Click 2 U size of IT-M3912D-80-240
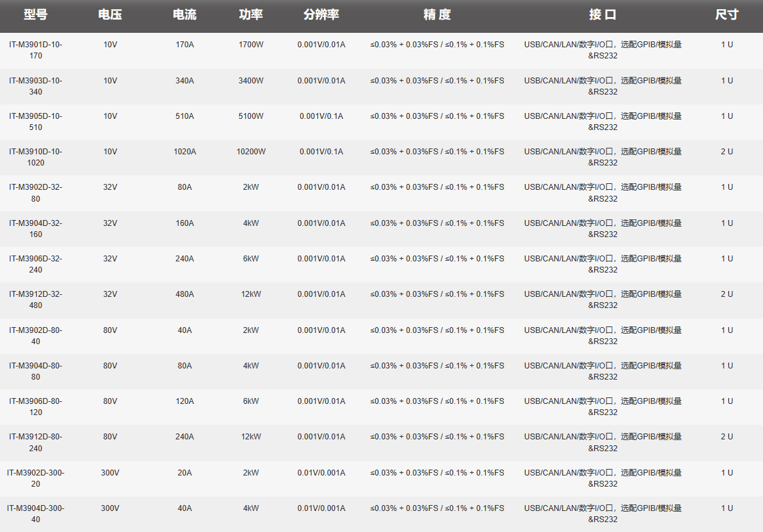This screenshot has width=763, height=532. click(726, 437)
